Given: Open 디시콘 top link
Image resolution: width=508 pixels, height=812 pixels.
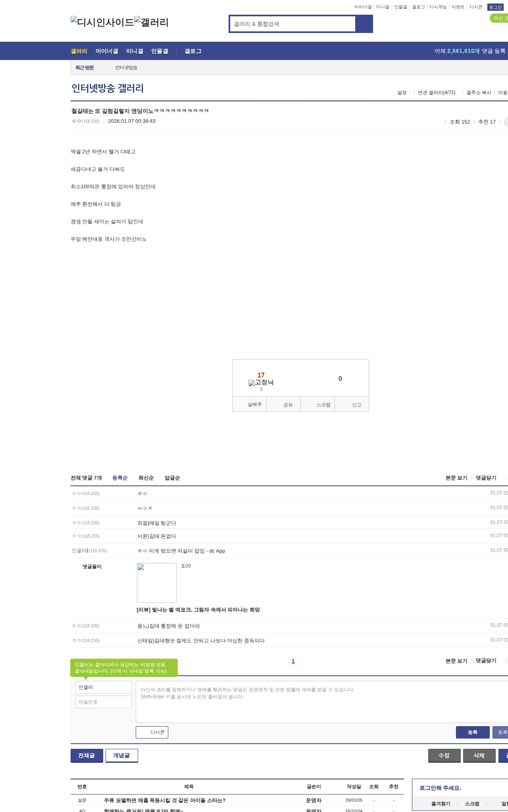Looking at the screenshot, I should (x=476, y=7).
